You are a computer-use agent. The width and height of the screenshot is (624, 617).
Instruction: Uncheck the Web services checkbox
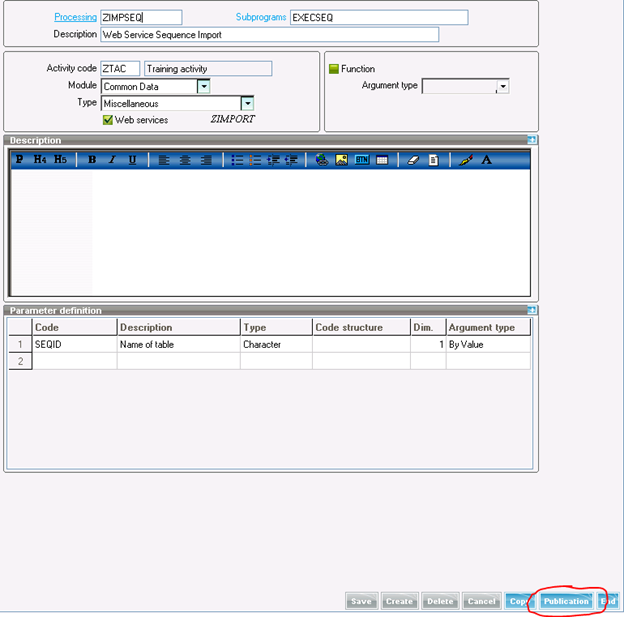[108, 120]
